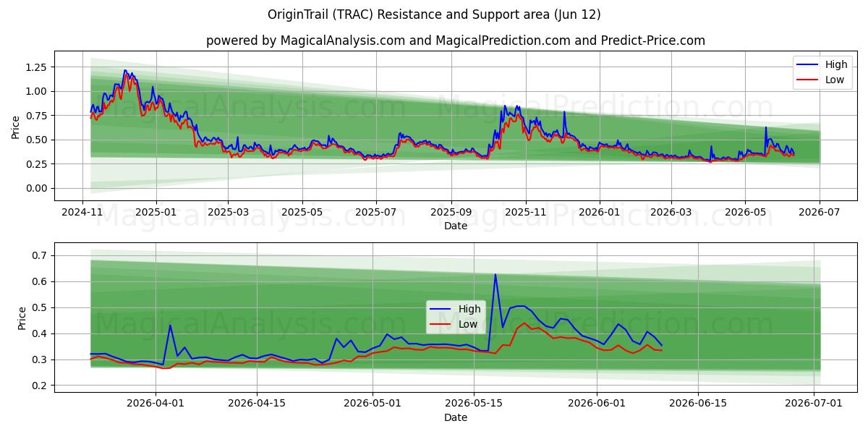
Task: Click the bottom chart y-axis value 0.3
Action: (x=40, y=359)
